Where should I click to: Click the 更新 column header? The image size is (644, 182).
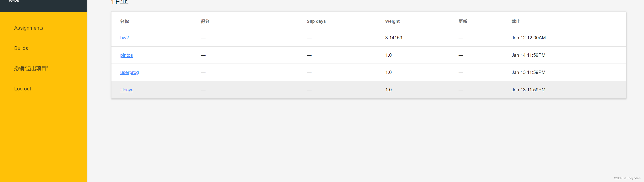click(x=463, y=21)
